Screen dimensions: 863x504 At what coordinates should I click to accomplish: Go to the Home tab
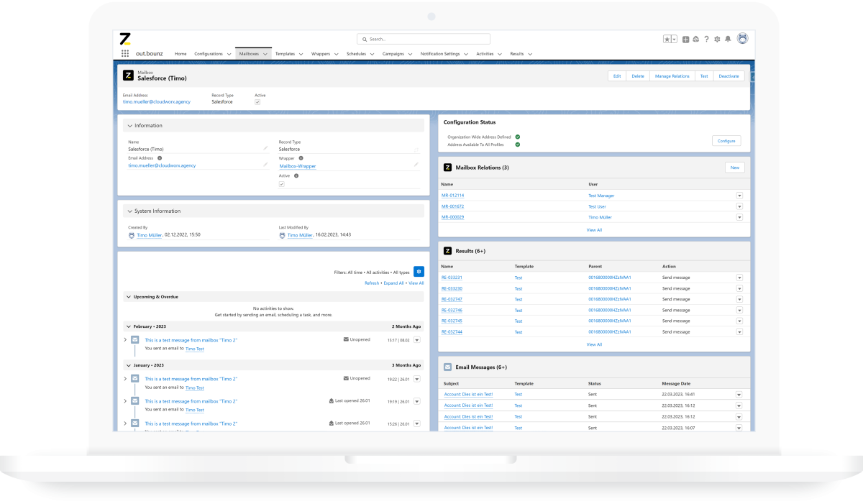coord(181,54)
